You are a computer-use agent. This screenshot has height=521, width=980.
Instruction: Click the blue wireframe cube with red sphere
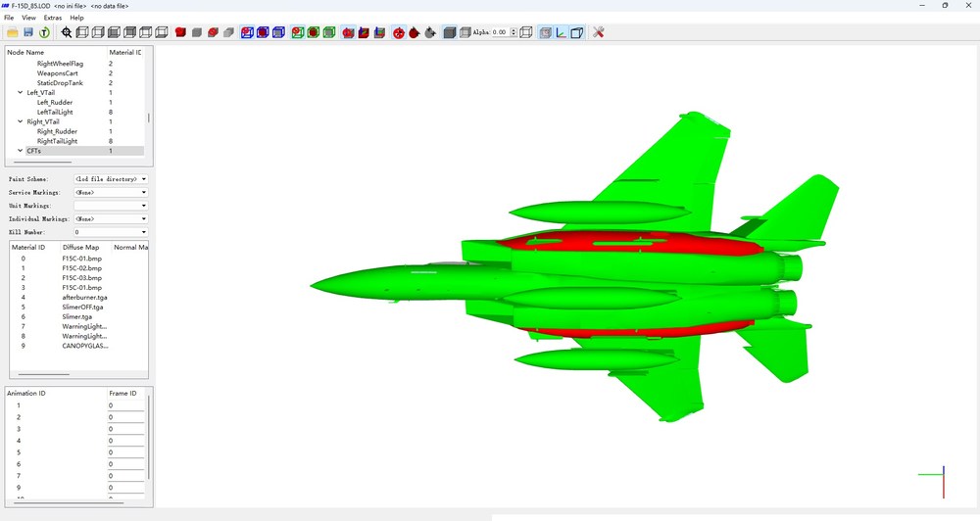(x=263, y=32)
